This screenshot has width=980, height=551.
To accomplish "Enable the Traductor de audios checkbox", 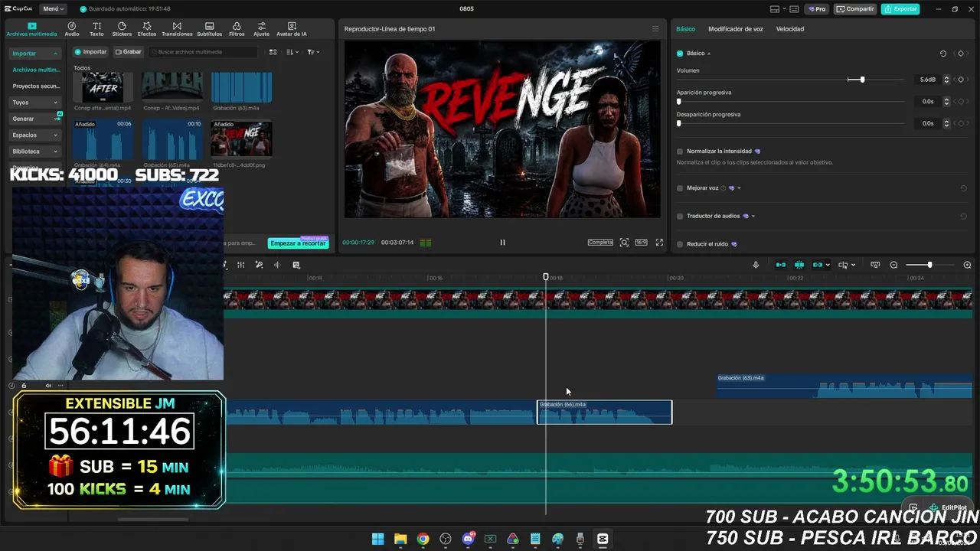I will pos(680,216).
